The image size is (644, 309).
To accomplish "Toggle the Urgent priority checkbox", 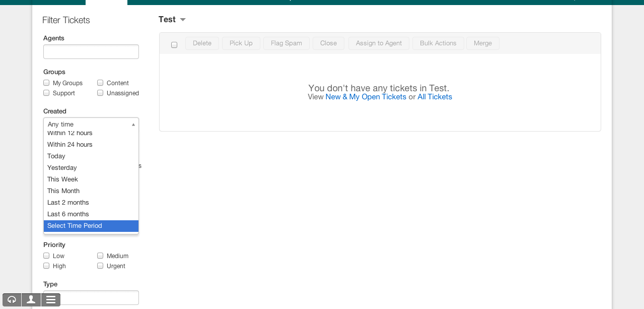I will click(x=100, y=266).
